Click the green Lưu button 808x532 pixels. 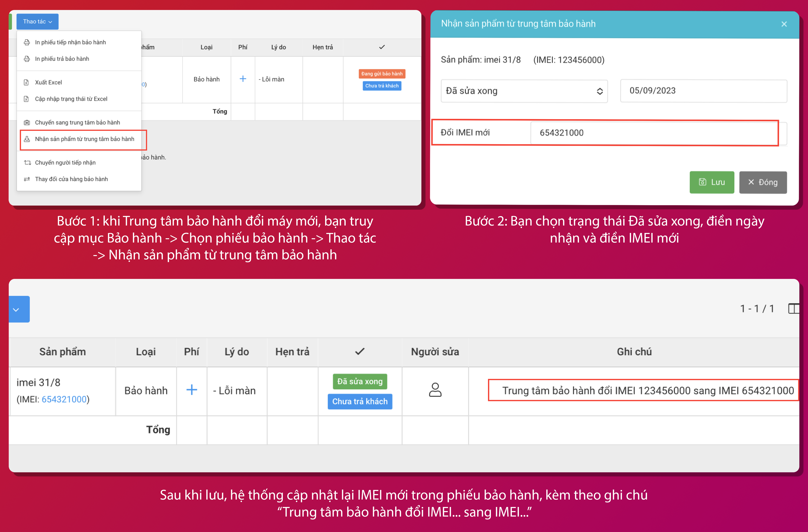712,182
